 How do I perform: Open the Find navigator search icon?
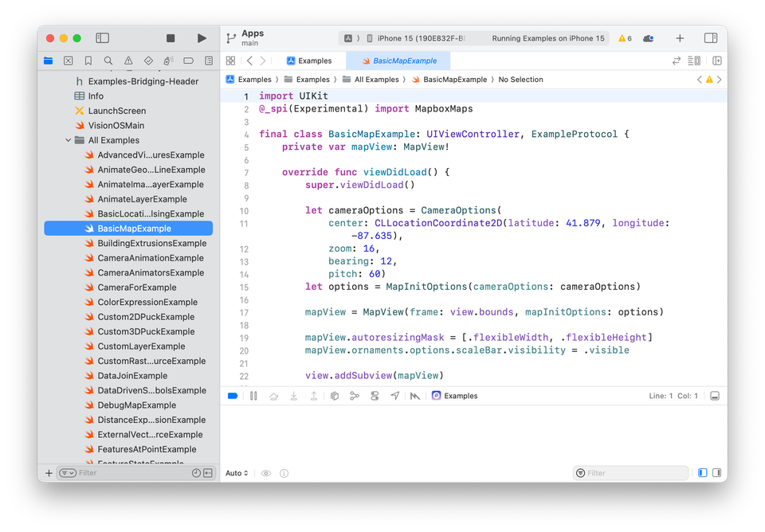pos(108,61)
